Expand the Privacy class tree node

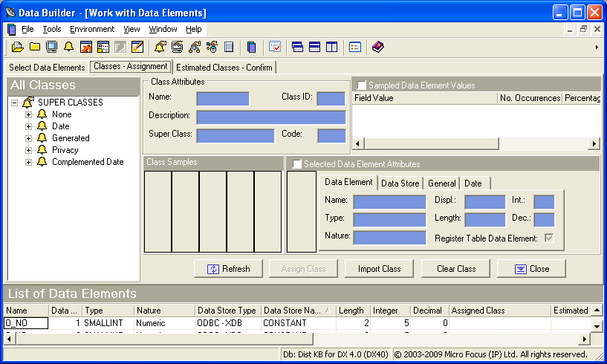(29, 150)
